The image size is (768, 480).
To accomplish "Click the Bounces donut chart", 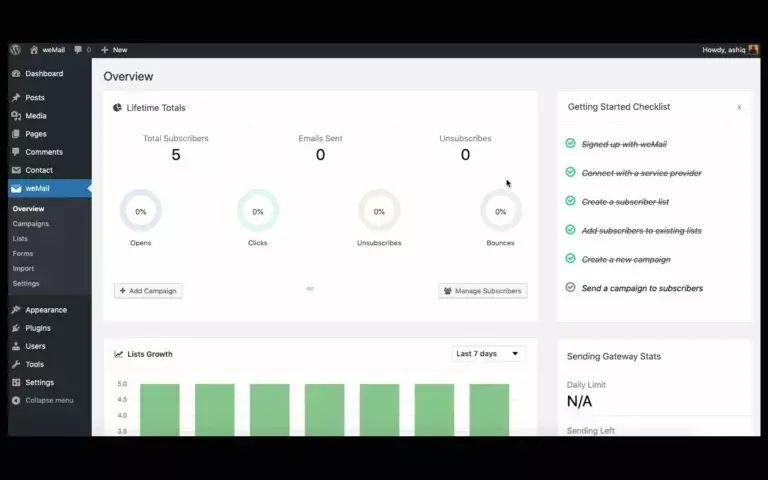I will 501,211.
